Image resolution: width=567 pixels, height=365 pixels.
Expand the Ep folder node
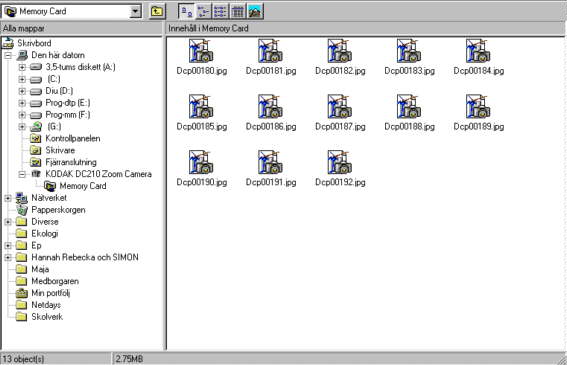[x=8, y=246]
